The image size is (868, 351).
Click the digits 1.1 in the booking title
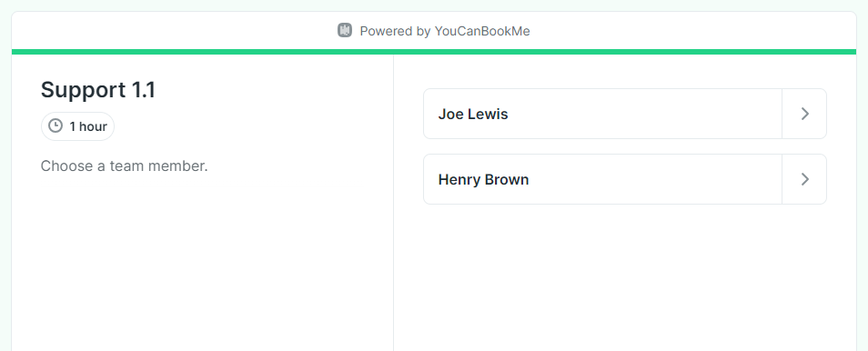[144, 90]
